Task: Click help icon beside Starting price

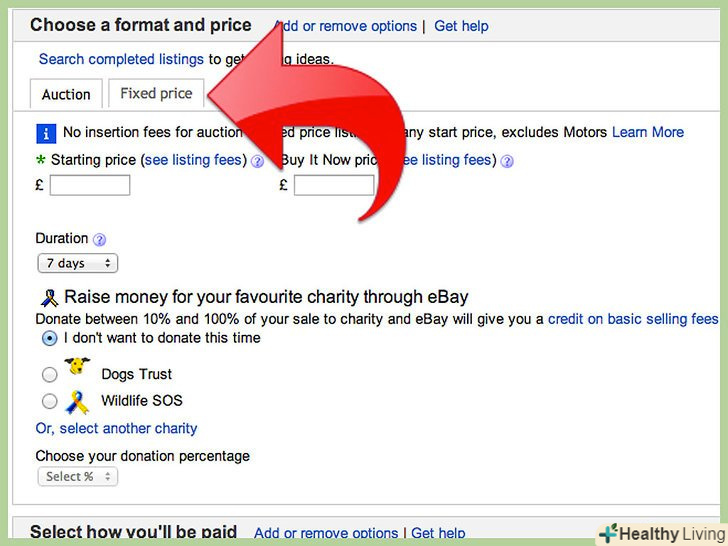Action: coord(257,161)
